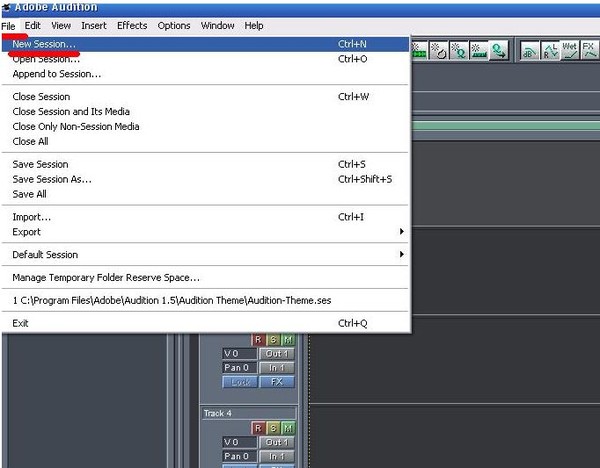
Task: Select Manage Temporary Folder Reserve Space
Action: pos(206,277)
